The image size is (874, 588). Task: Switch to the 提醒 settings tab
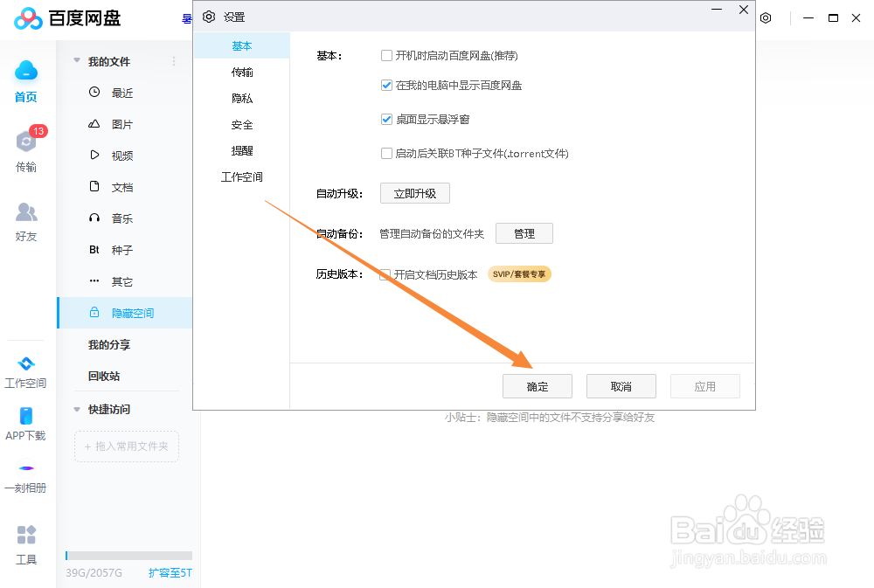(x=242, y=150)
